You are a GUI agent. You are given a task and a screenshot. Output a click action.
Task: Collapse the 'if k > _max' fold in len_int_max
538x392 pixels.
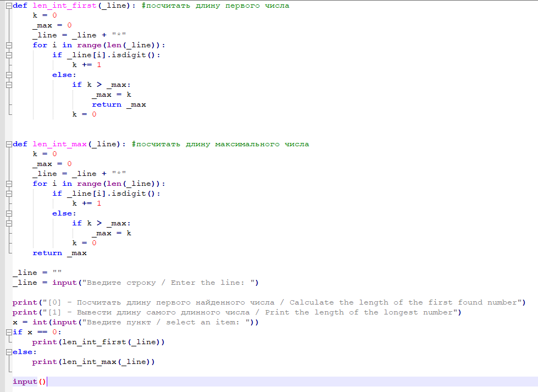coord(9,223)
